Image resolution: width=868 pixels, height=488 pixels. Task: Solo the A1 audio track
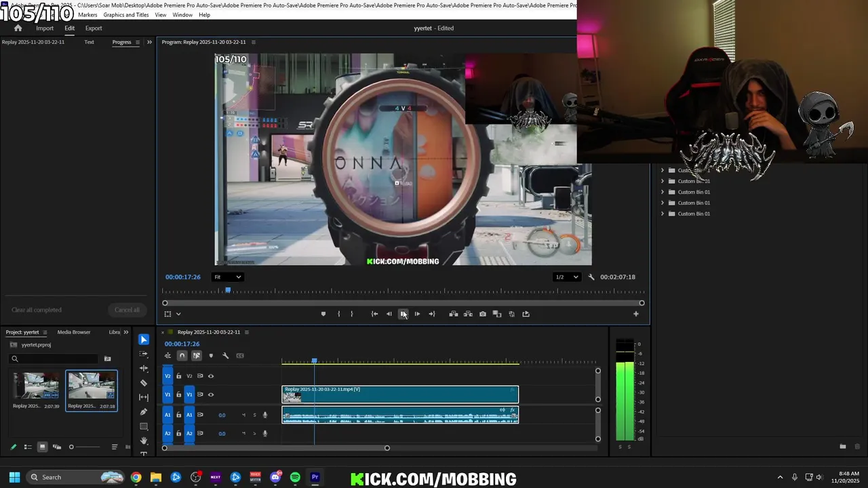tap(255, 415)
